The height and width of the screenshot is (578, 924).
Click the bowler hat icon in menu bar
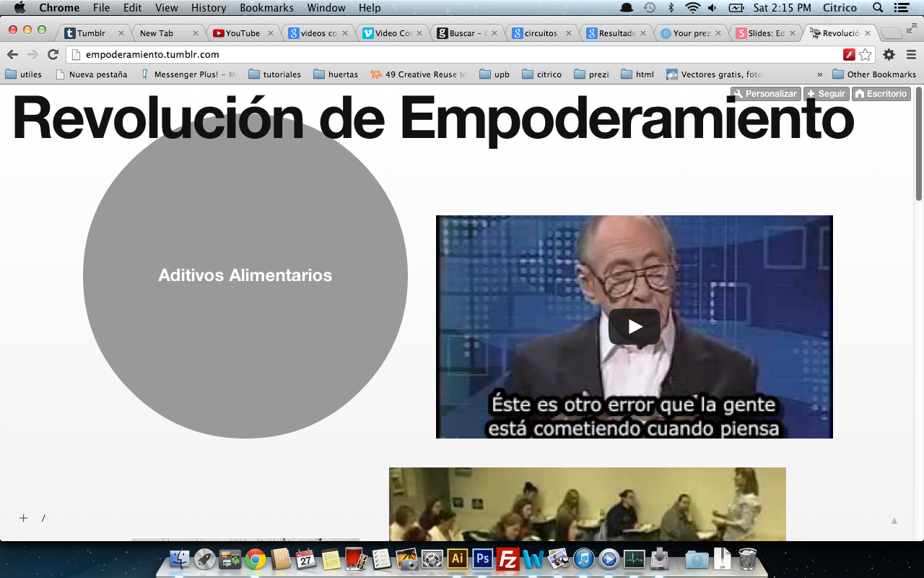(627, 8)
